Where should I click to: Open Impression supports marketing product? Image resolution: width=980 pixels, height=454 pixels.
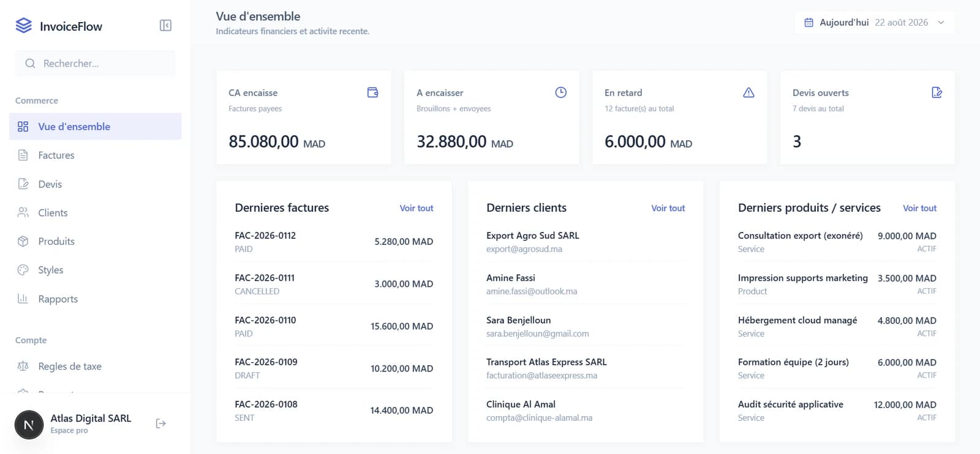[x=837, y=284]
